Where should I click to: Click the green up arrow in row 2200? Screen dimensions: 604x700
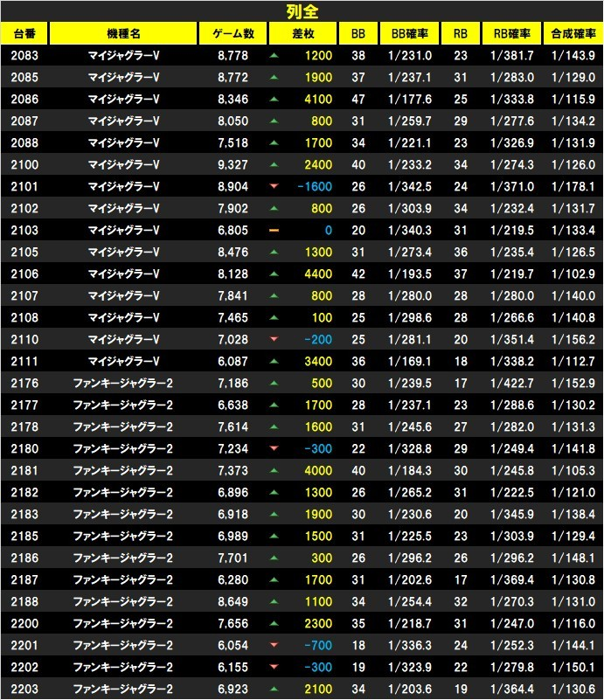[274, 623]
